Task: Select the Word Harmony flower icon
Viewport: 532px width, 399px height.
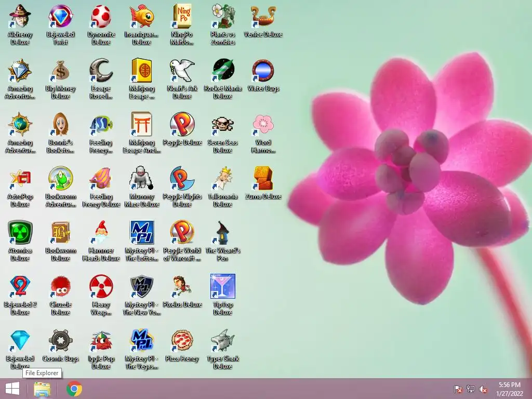Action: (x=263, y=125)
